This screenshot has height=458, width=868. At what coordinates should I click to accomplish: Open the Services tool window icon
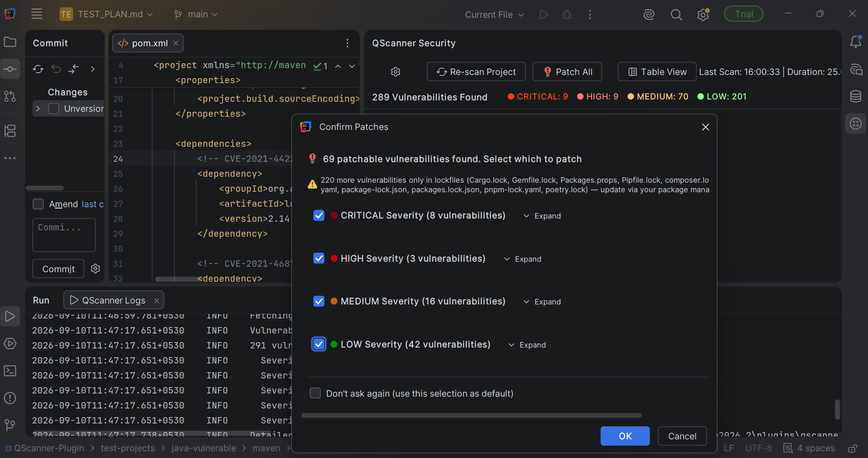(x=10, y=343)
